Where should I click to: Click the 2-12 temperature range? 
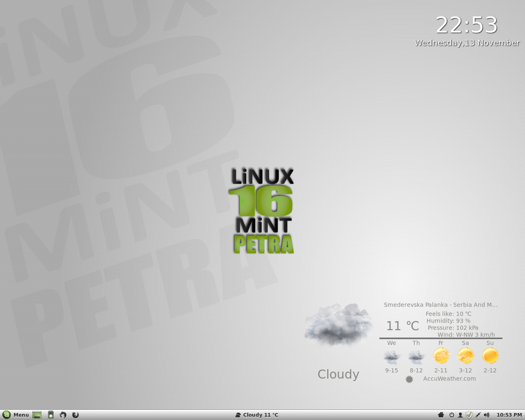click(x=490, y=370)
